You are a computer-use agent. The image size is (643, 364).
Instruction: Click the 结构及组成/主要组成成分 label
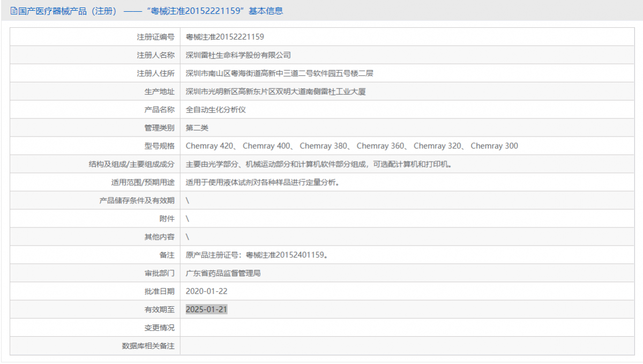[x=132, y=164]
